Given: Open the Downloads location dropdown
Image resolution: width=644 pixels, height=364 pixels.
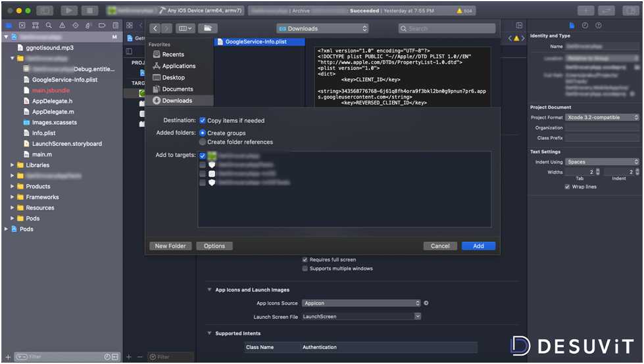Looking at the screenshot, I should pyautogui.click(x=322, y=28).
